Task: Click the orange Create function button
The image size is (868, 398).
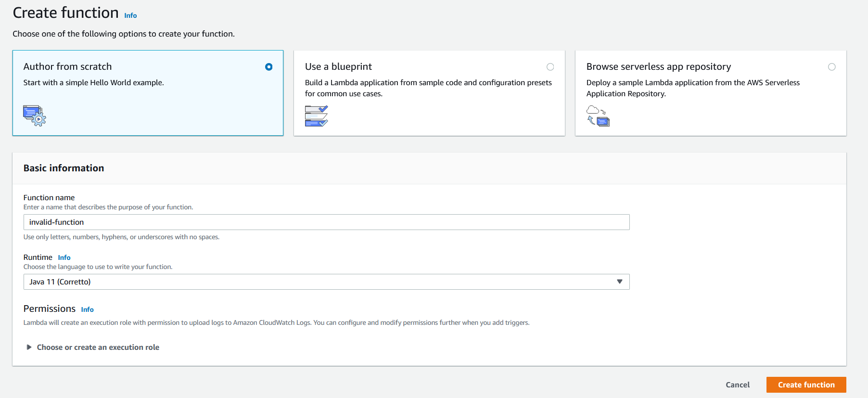Action: [806, 385]
